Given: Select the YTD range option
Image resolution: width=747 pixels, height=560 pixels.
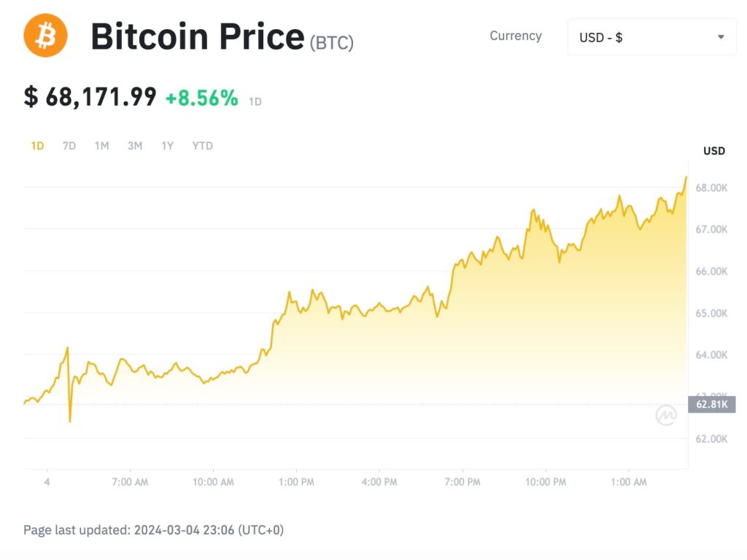Looking at the screenshot, I should (202, 146).
